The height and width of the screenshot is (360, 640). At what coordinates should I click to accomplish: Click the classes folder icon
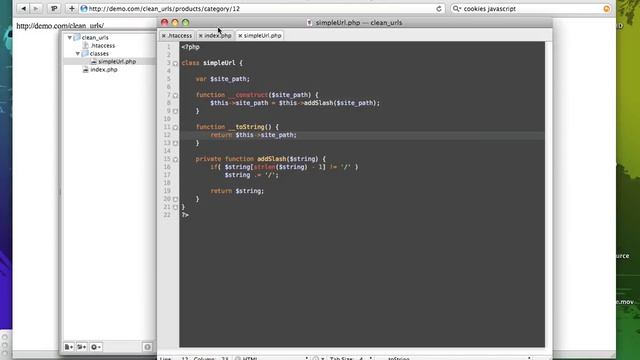[85, 53]
